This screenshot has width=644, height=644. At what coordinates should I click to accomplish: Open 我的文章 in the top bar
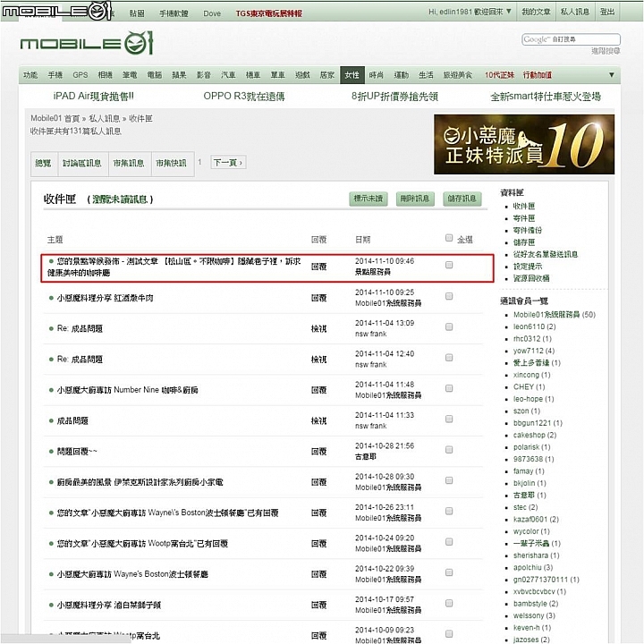pyautogui.click(x=536, y=12)
